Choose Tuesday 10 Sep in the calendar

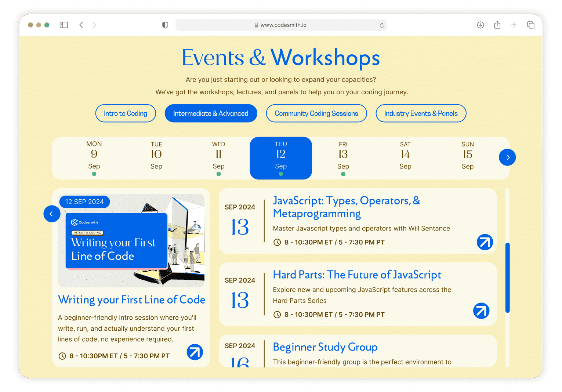click(156, 158)
